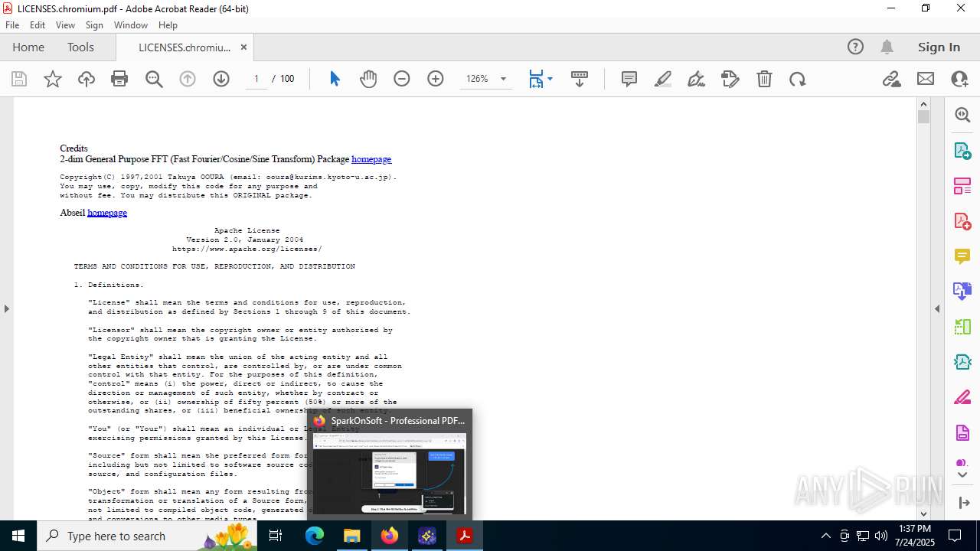Open the search tools magnifier in right pane

click(x=962, y=115)
